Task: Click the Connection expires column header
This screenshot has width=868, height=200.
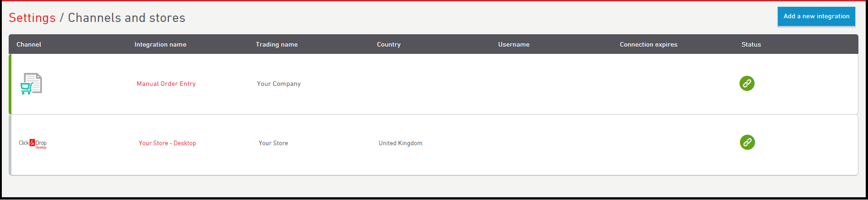Action: (648, 44)
